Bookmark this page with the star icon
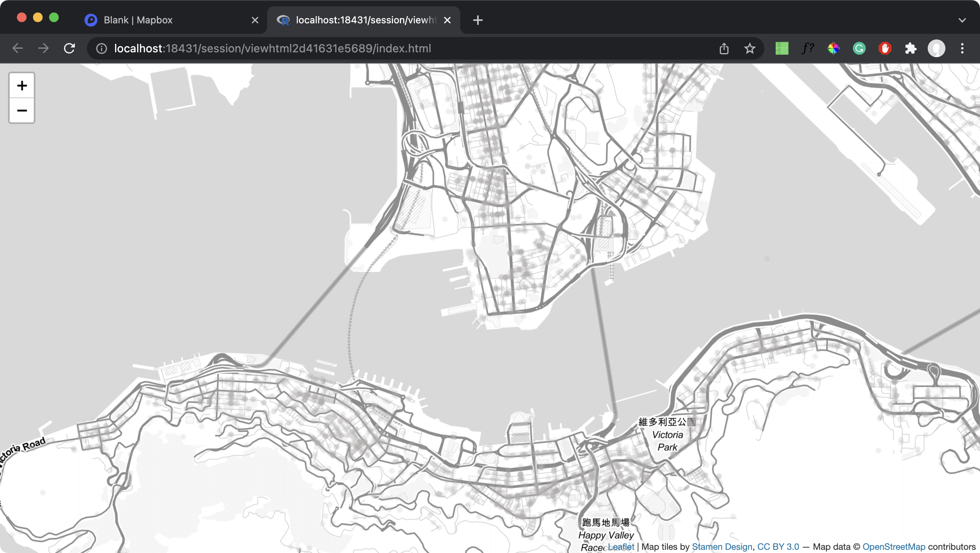 (x=749, y=48)
